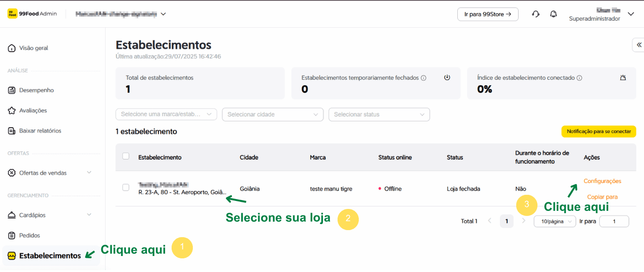Click the headset support icon

536,14
